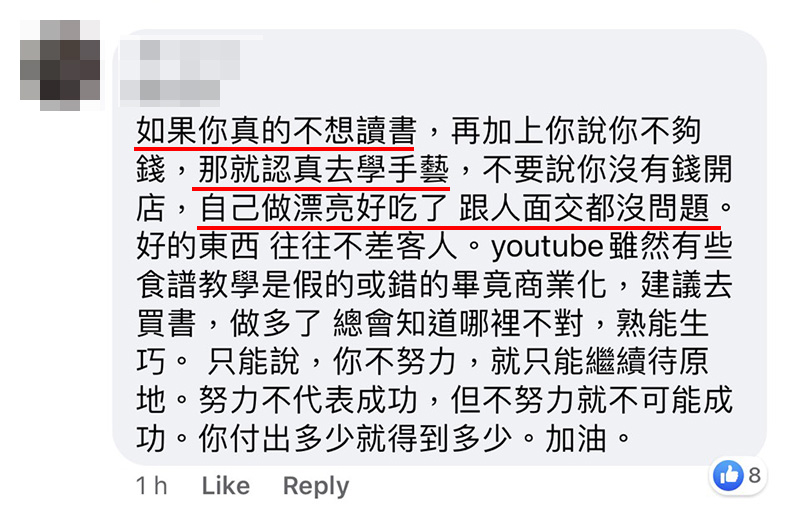This screenshot has width=800, height=516.
Task: Click the blue thumbs-up reaction icon
Action: coord(729,475)
